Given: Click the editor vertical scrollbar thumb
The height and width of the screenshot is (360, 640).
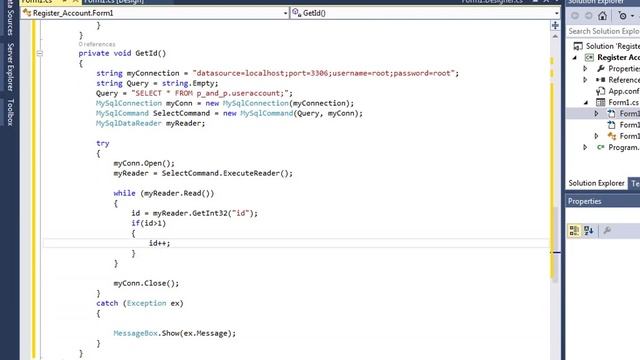Looking at the screenshot, I should pos(555,244).
